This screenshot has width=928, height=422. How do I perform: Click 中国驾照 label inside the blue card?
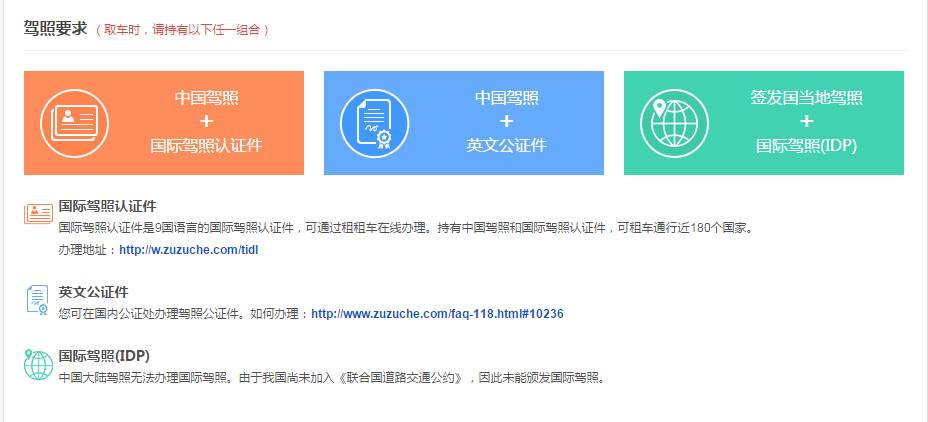[507, 98]
